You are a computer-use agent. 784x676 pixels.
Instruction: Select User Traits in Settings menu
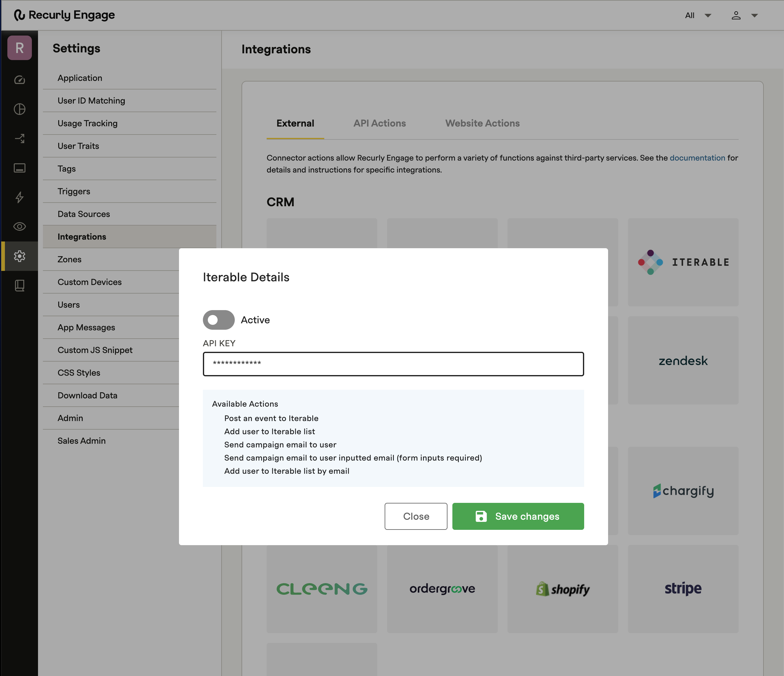pyautogui.click(x=78, y=146)
